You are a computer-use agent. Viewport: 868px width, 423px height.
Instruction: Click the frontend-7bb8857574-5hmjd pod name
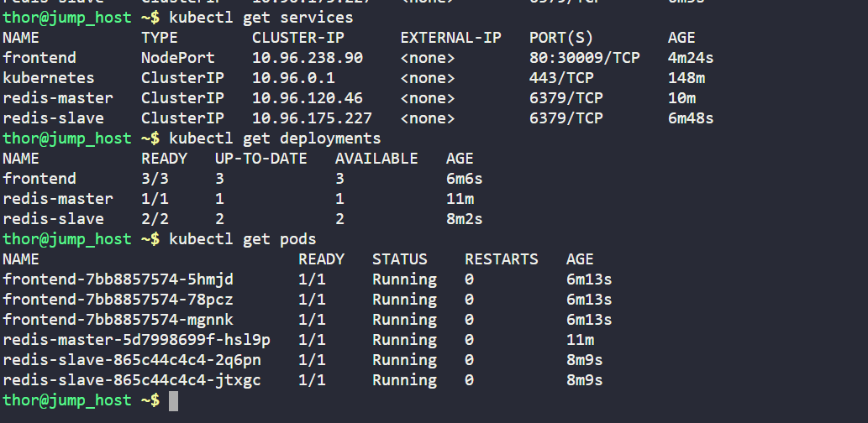tap(118, 279)
